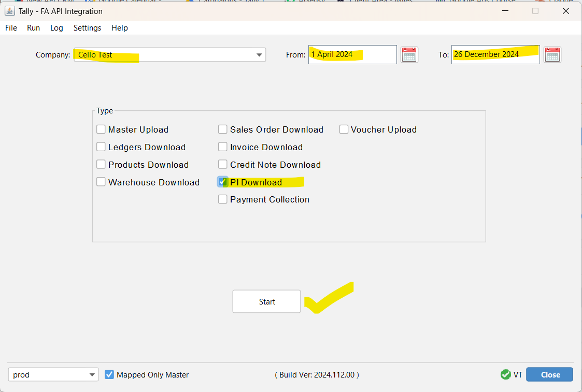Open the To date calendar picker
Viewport: 582px width, 392px height.
click(552, 55)
